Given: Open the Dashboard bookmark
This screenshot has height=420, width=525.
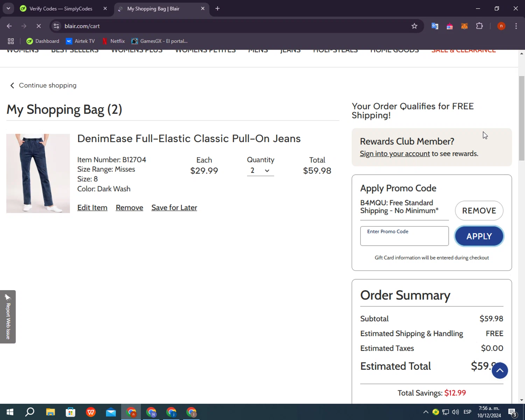Looking at the screenshot, I should click(x=43, y=41).
